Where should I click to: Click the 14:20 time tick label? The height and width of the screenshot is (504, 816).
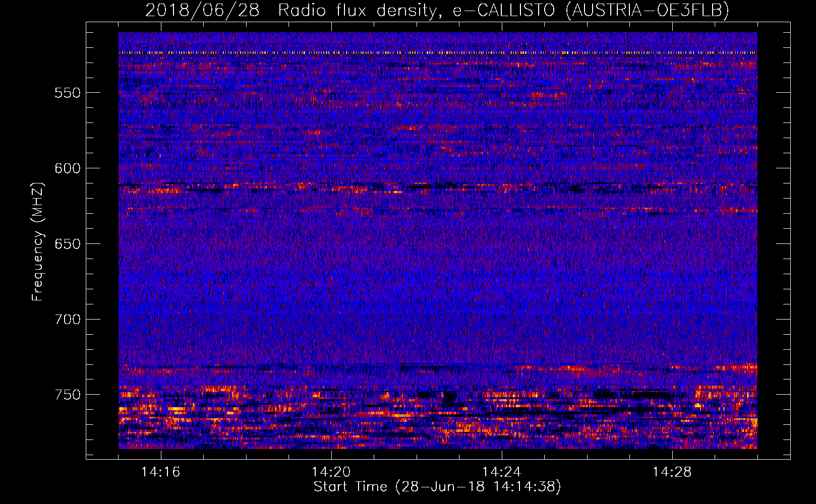tap(331, 472)
